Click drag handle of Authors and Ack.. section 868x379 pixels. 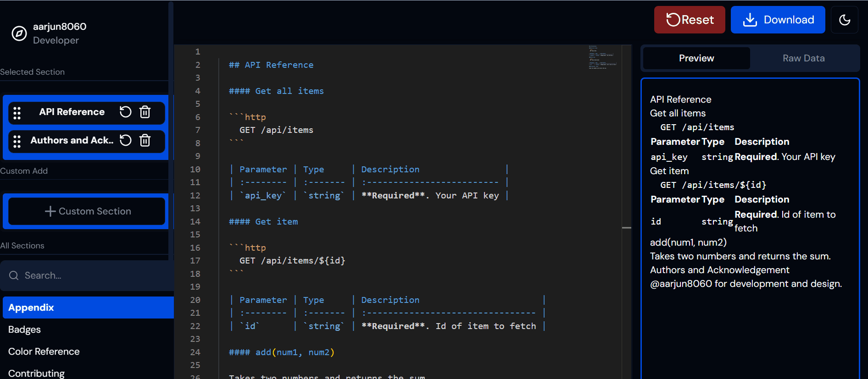[x=17, y=141]
